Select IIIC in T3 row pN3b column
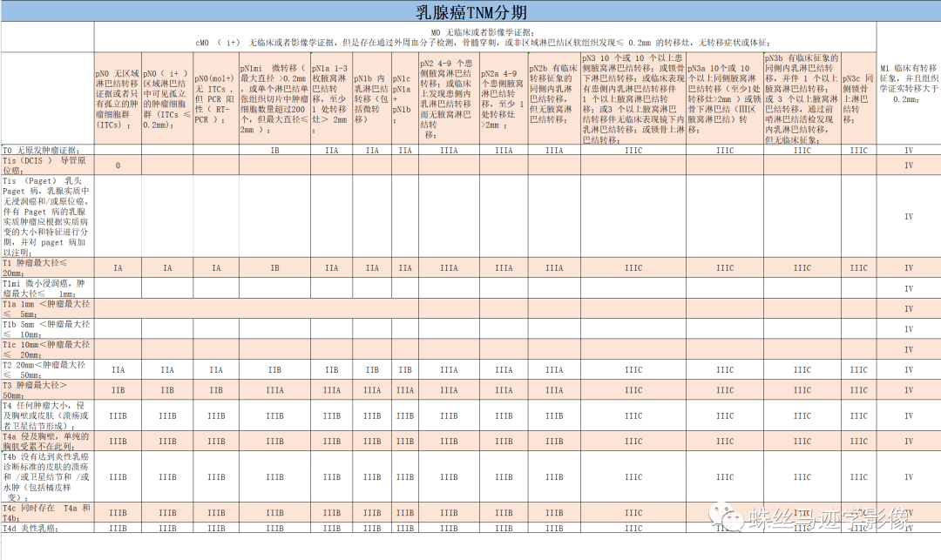 pyautogui.click(x=802, y=390)
